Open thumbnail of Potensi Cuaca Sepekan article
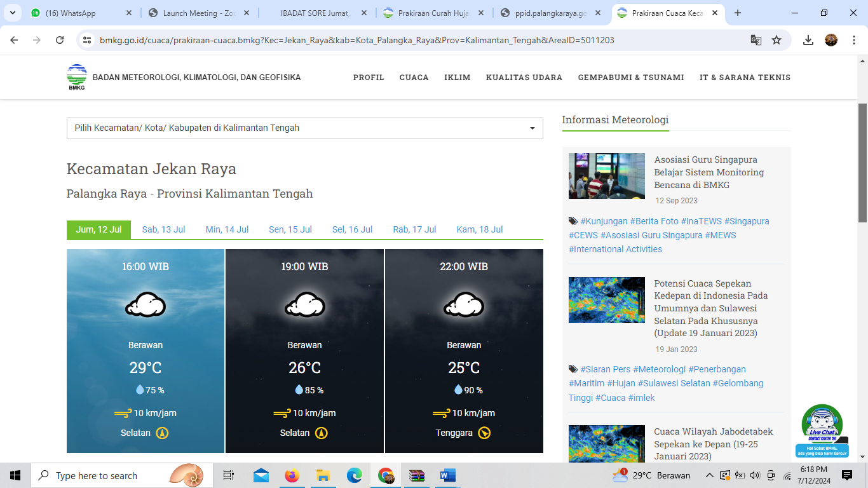Viewport: 868px width, 488px height. [x=607, y=300]
